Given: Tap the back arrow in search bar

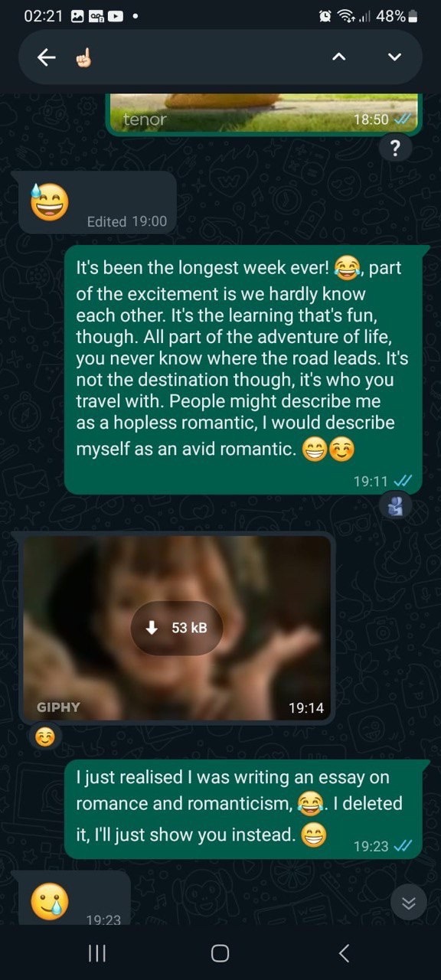Looking at the screenshot, I should click(x=47, y=57).
